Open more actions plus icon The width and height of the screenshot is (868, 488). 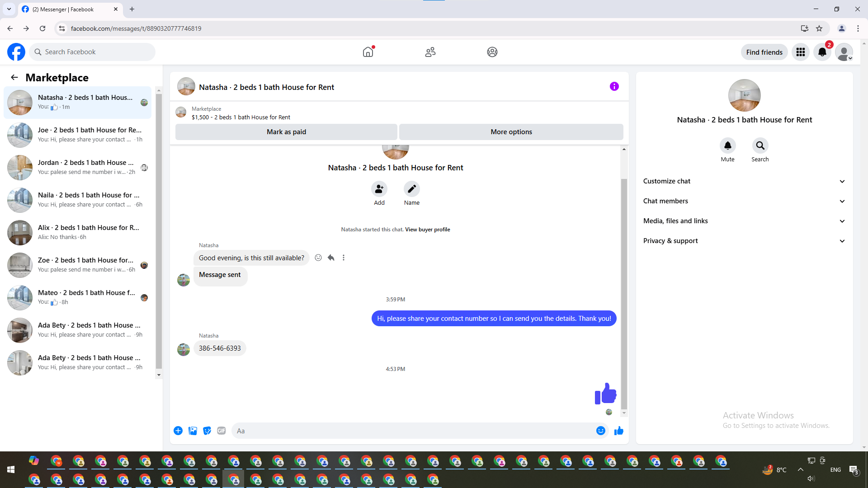pos(178,431)
